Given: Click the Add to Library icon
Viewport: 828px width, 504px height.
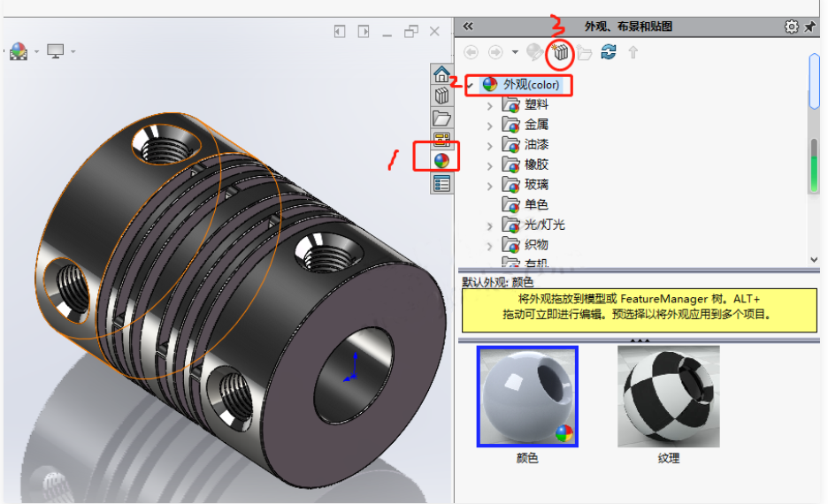Looking at the screenshot, I should (560, 52).
